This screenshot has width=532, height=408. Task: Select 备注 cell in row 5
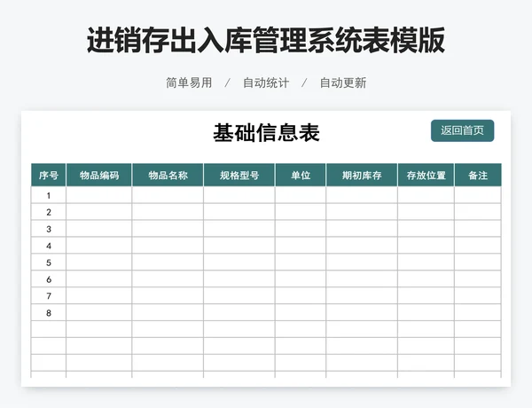[x=478, y=263]
